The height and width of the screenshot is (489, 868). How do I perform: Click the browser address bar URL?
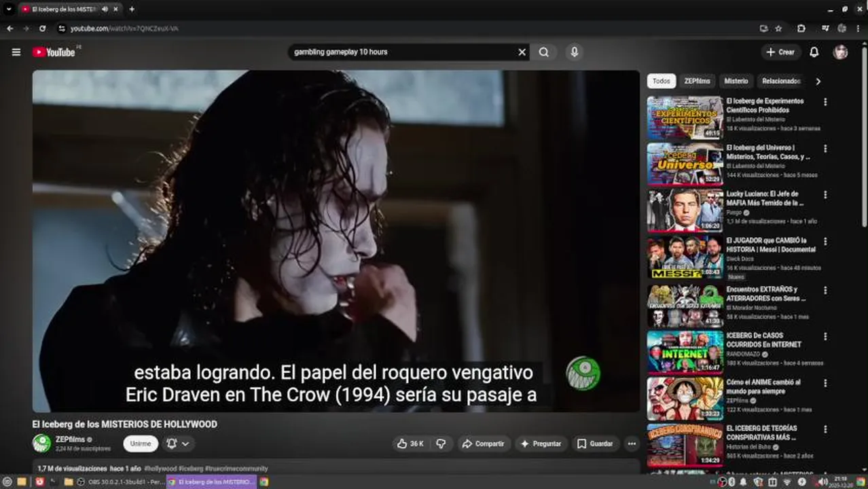(x=124, y=29)
